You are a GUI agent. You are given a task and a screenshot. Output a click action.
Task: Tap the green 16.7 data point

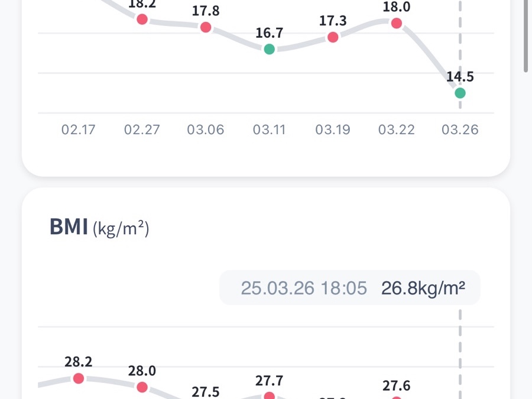[269, 49]
